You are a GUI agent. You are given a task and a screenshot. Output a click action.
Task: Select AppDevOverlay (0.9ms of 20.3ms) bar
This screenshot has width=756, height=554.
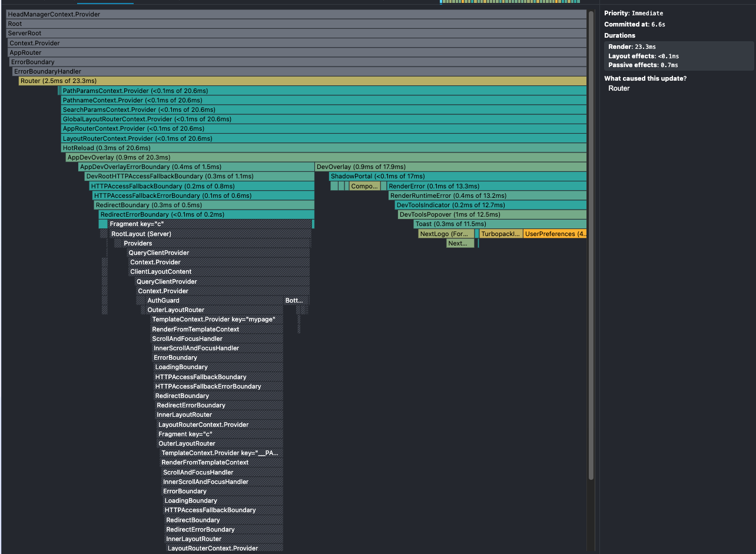point(326,157)
